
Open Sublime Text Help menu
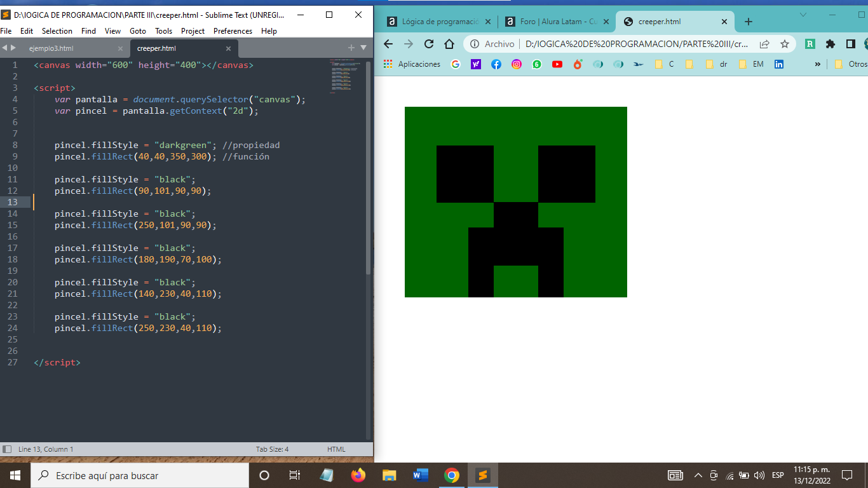coord(269,30)
